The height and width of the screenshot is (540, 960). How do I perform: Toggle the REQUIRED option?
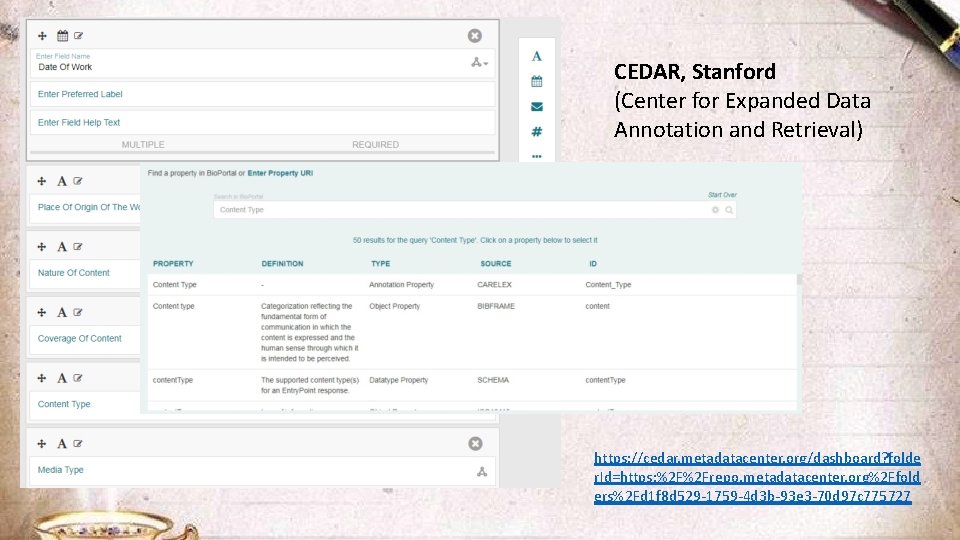coord(375,144)
